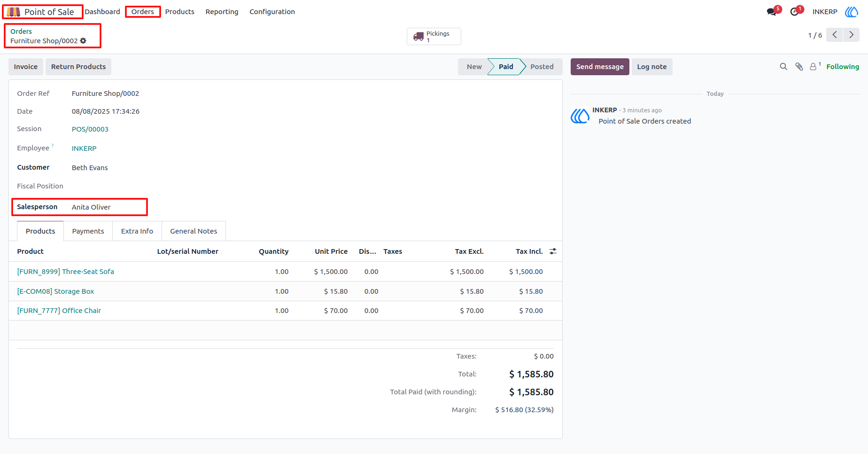Open the Configuration menu
868x454 pixels.
[x=272, y=12]
